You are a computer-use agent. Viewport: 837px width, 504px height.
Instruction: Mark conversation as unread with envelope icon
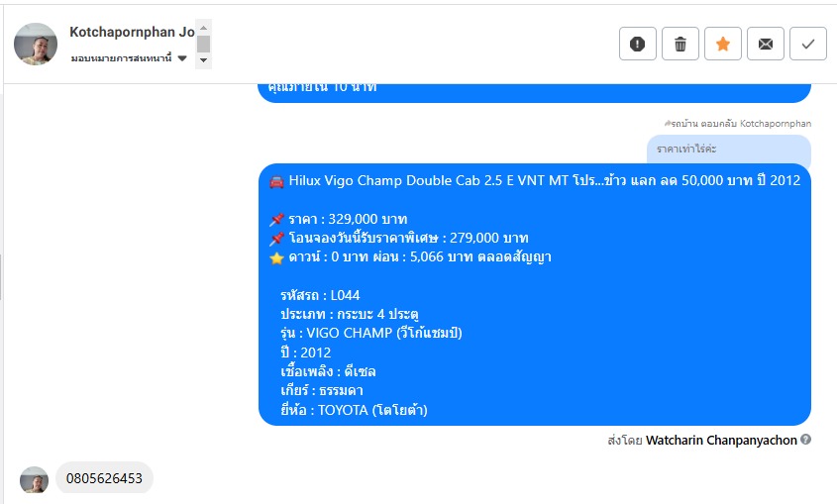click(x=766, y=44)
